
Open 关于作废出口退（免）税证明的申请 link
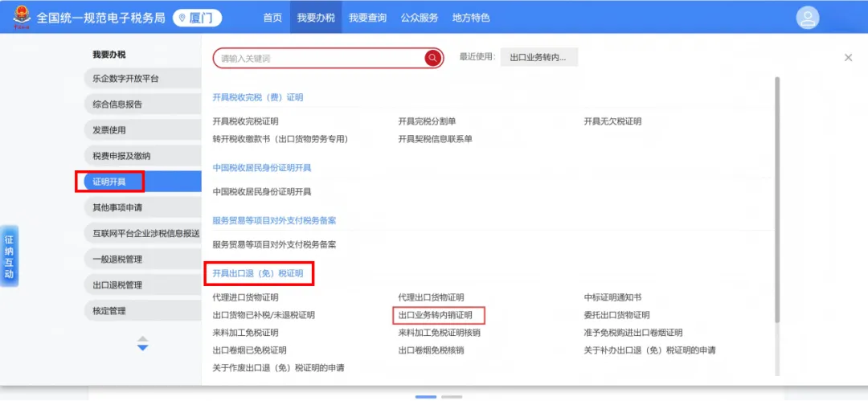click(x=278, y=368)
